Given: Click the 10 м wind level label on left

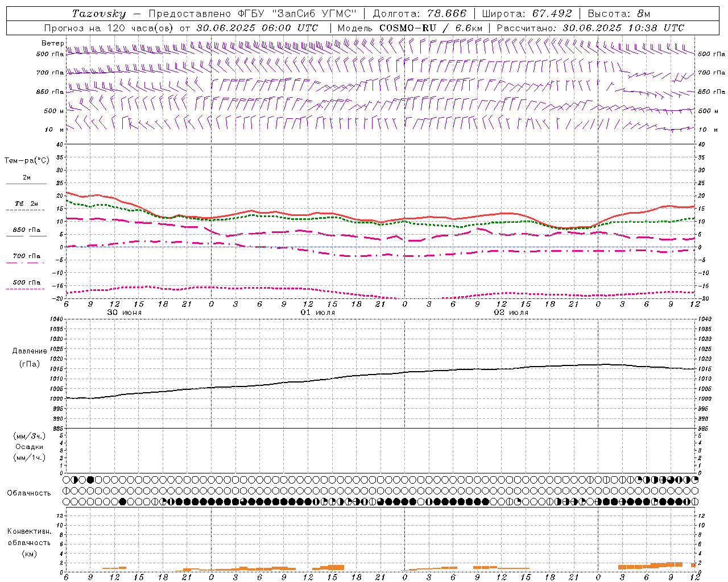Looking at the screenshot, I should point(55,130).
